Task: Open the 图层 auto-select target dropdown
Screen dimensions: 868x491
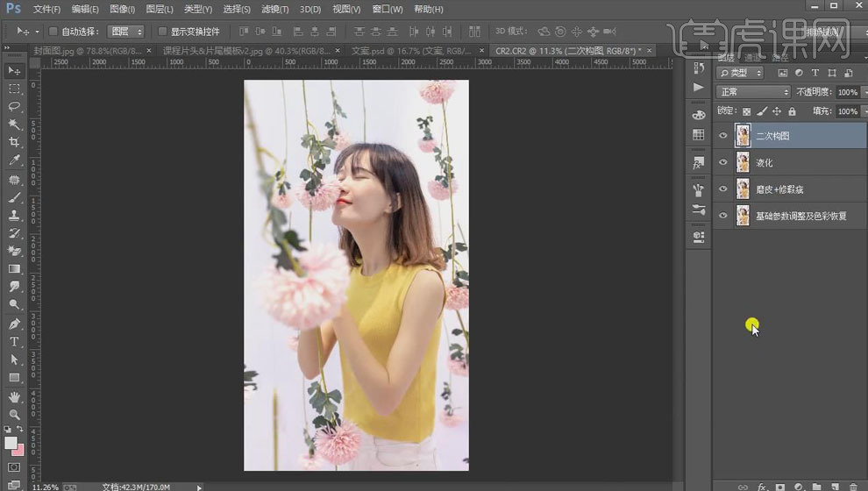Action: 125,32
